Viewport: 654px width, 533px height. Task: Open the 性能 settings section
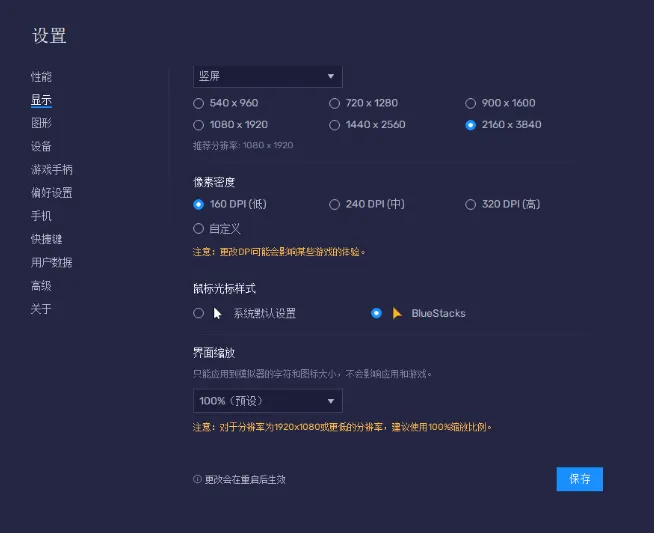[41, 77]
